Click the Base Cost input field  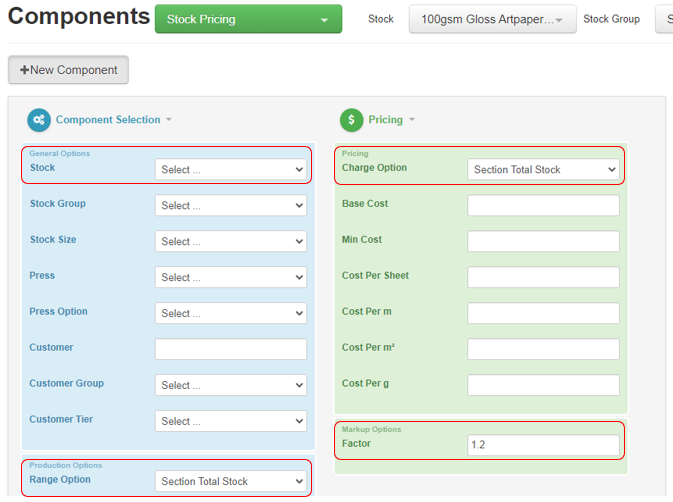(x=543, y=206)
